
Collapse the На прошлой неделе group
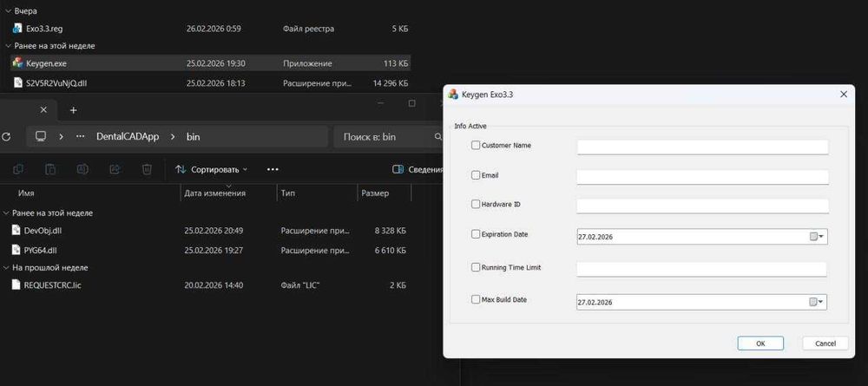pyautogui.click(x=5, y=268)
